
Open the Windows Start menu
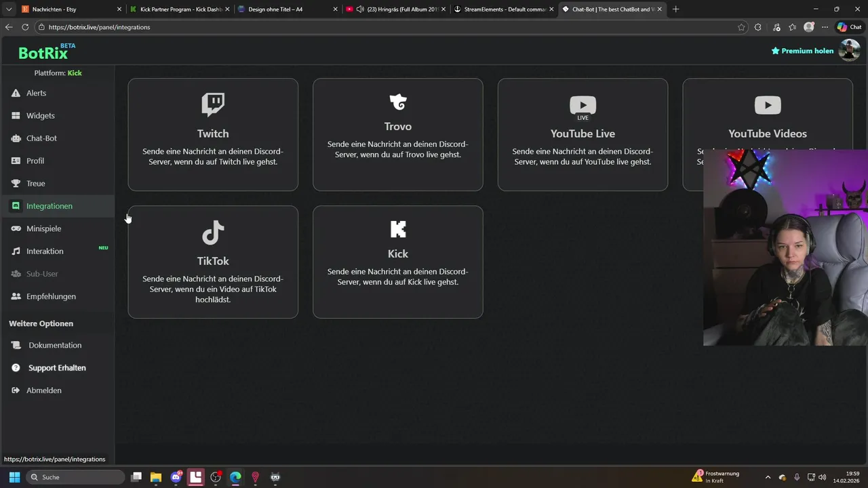[x=14, y=477]
